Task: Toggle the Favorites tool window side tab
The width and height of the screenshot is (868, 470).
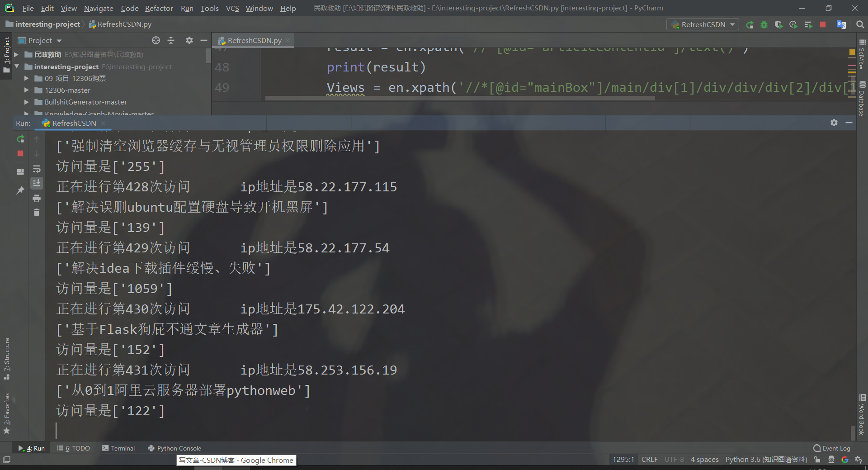Action: coord(6,413)
